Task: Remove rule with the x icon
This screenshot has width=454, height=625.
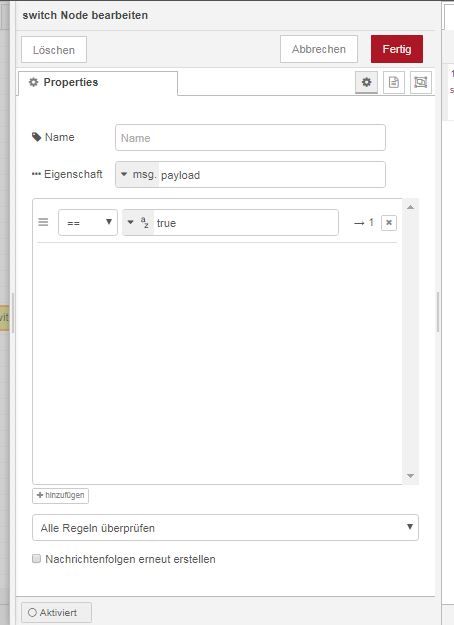Action: click(389, 222)
